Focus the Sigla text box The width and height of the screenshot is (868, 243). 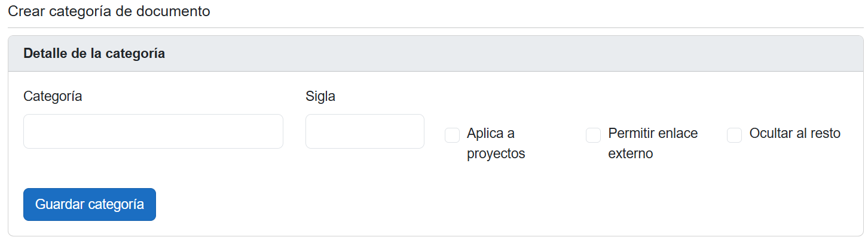(x=365, y=131)
